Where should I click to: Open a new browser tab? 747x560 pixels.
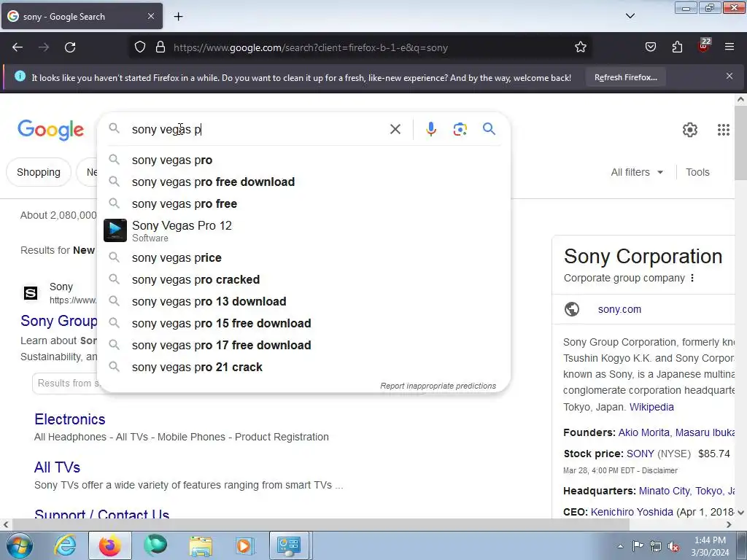178,17
